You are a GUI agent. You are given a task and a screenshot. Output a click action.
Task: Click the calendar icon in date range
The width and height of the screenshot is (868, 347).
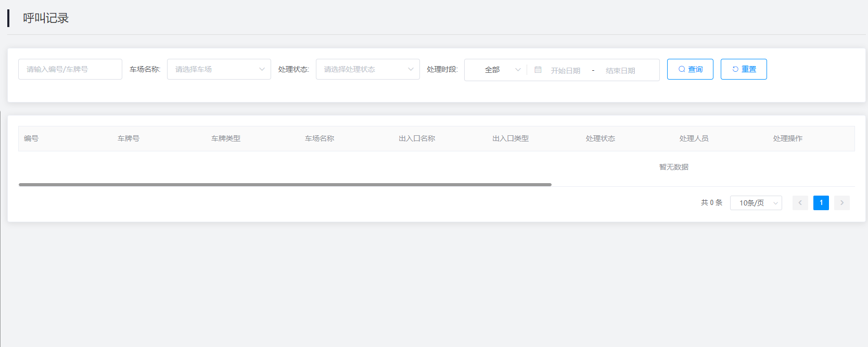point(538,70)
